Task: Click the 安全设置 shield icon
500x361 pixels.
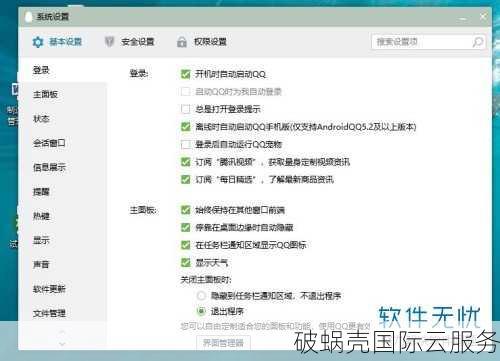Action: coord(109,42)
